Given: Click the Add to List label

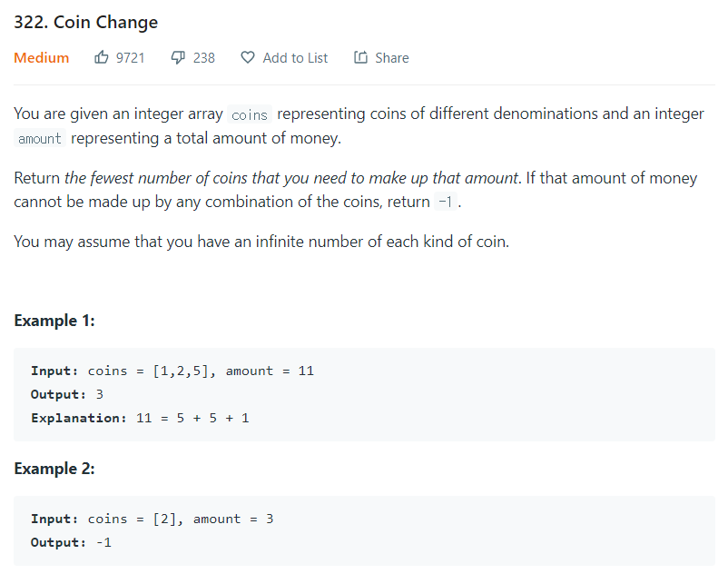Looking at the screenshot, I should [295, 57].
